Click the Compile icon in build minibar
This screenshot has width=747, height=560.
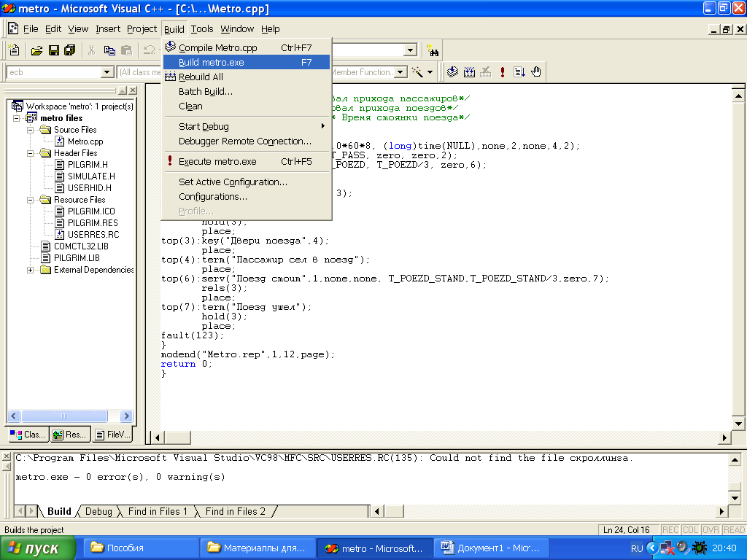(452, 72)
